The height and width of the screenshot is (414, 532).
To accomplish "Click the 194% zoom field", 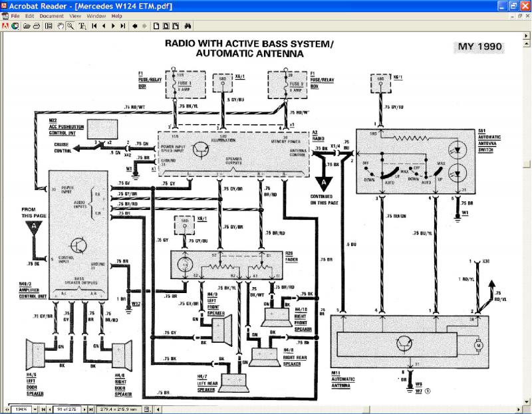I will 21,409.
